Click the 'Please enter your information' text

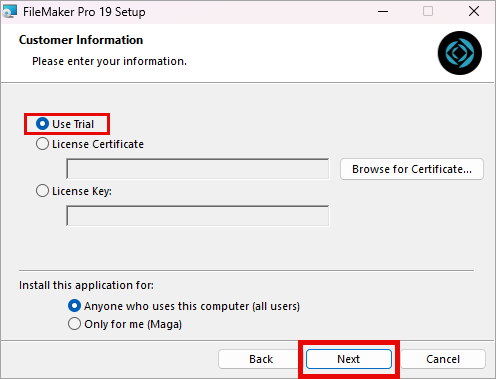click(x=109, y=61)
